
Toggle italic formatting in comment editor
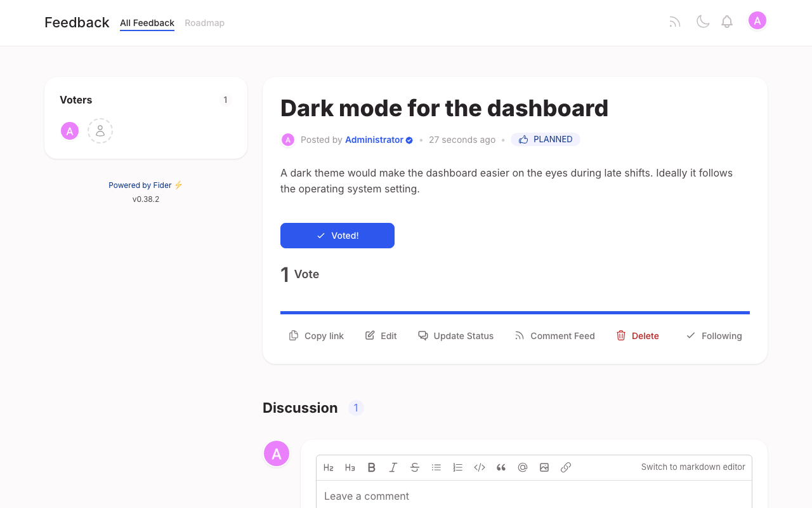pos(393,467)
